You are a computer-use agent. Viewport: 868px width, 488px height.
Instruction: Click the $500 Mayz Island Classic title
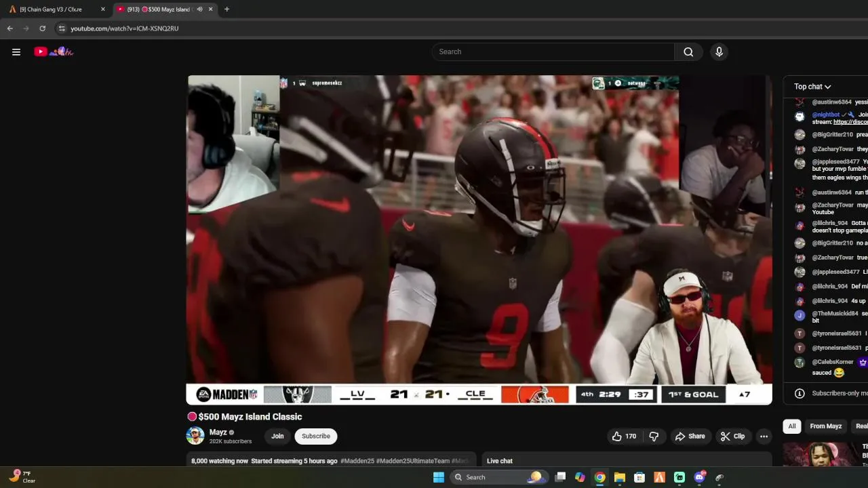click(x=250, y=417)
